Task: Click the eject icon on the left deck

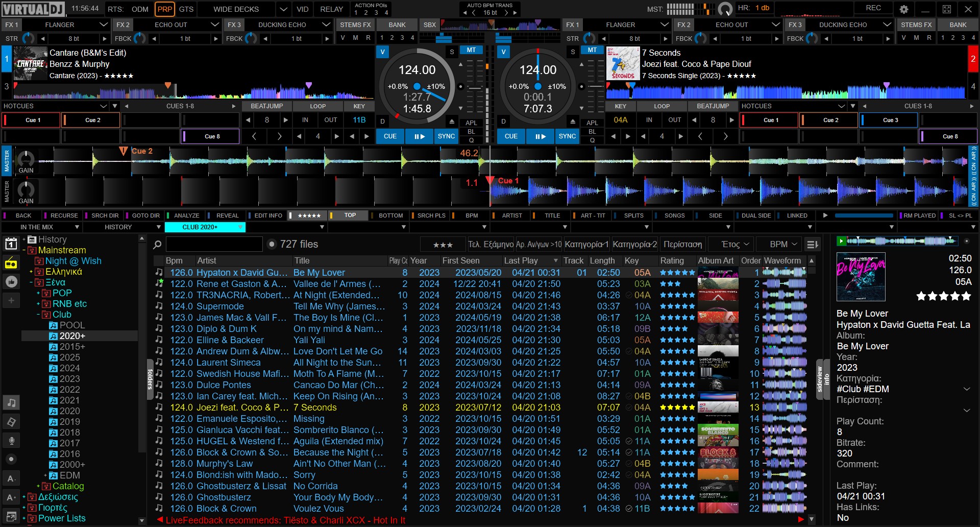Action: 452,122
